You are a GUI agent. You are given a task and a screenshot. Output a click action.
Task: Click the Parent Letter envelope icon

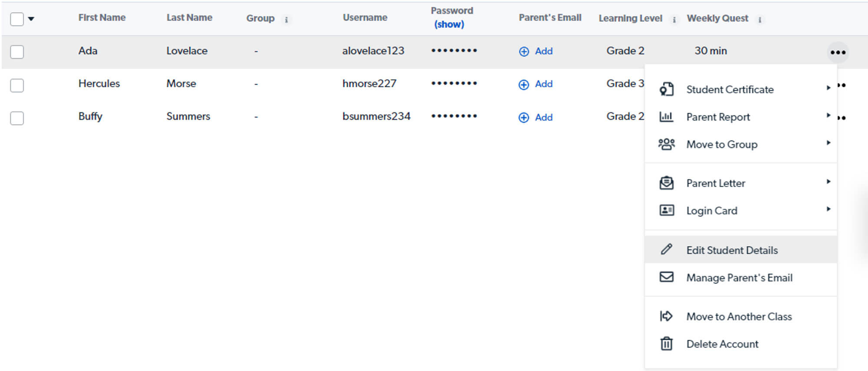666,183
